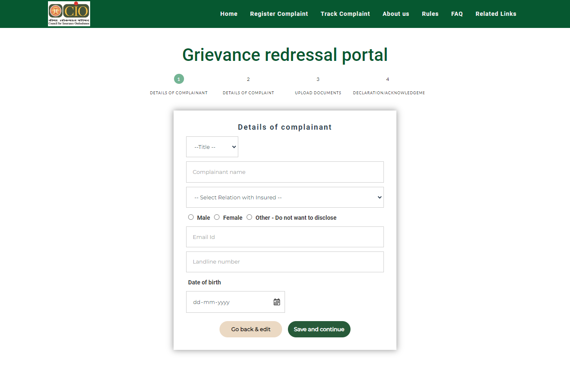The width and height of the screenshot is (570, 392).
Task: Click the Complainant name field
Action: 285,172
